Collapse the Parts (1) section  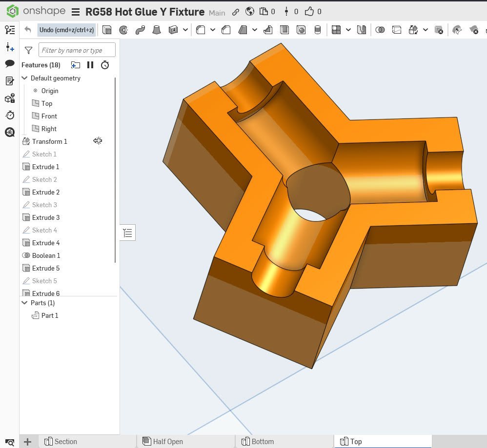pos(25,303)
